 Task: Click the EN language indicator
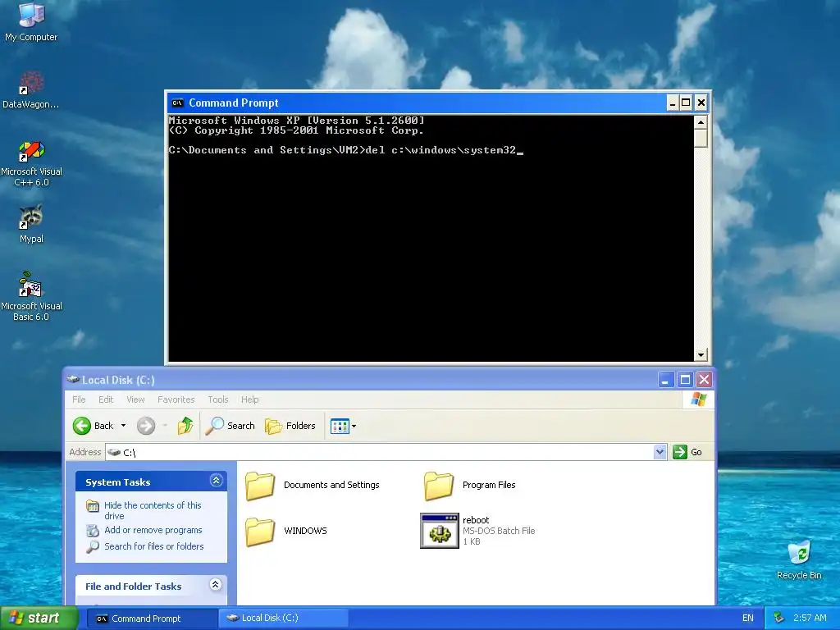click(x=748, y=619)
